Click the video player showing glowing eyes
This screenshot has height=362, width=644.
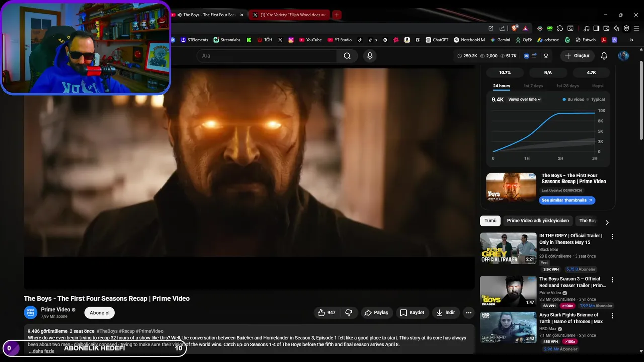[249, 178]
